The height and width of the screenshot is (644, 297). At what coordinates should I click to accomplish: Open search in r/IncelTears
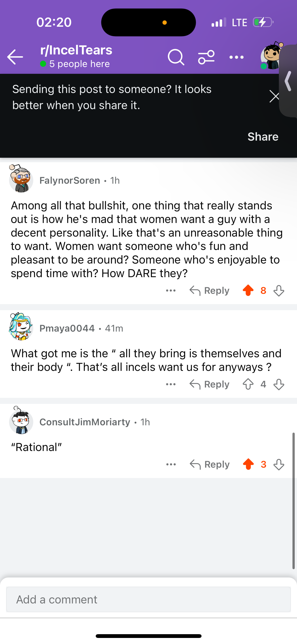176,57
